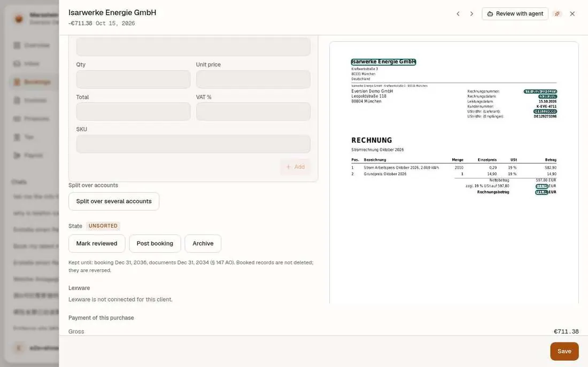Click Strom Arbeitspreis Oktober 2026 invoice line
Screen dimensions: 588x367
pyautogui.click(x=454, y=168)
